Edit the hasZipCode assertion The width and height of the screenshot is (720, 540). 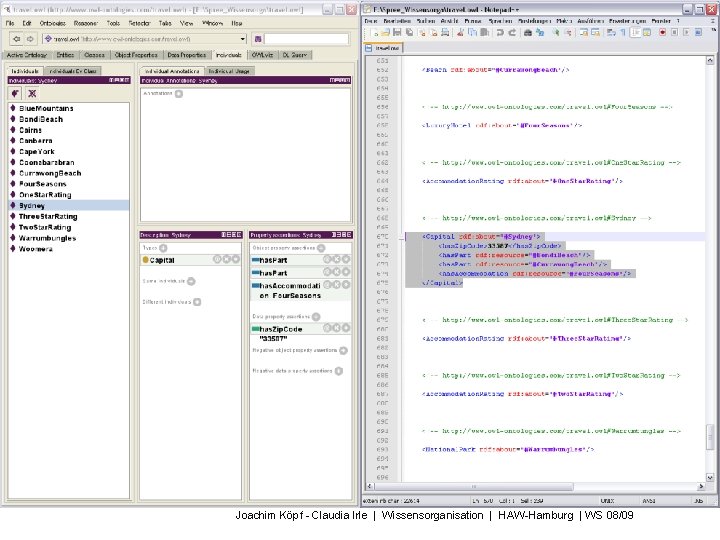[x=345, y=328]
